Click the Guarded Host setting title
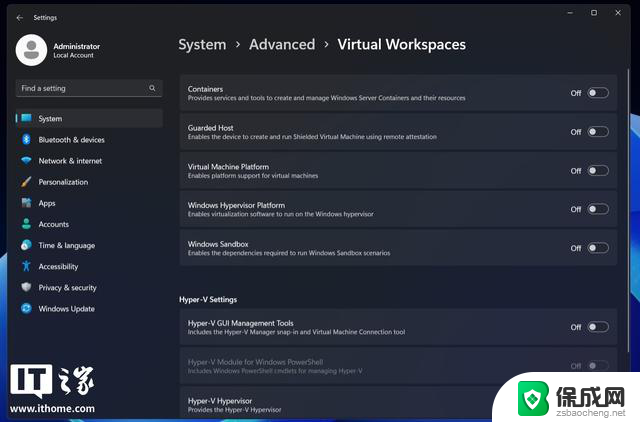Image resolution: width=640 pixels, height=422 pixels. (211, 128)
